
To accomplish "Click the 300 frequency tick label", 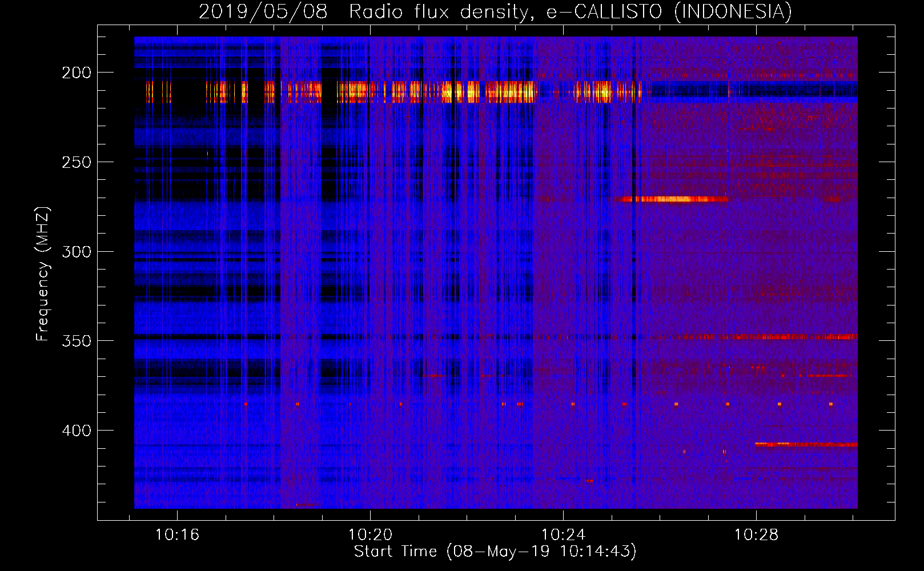I will [x=77, y=252].
